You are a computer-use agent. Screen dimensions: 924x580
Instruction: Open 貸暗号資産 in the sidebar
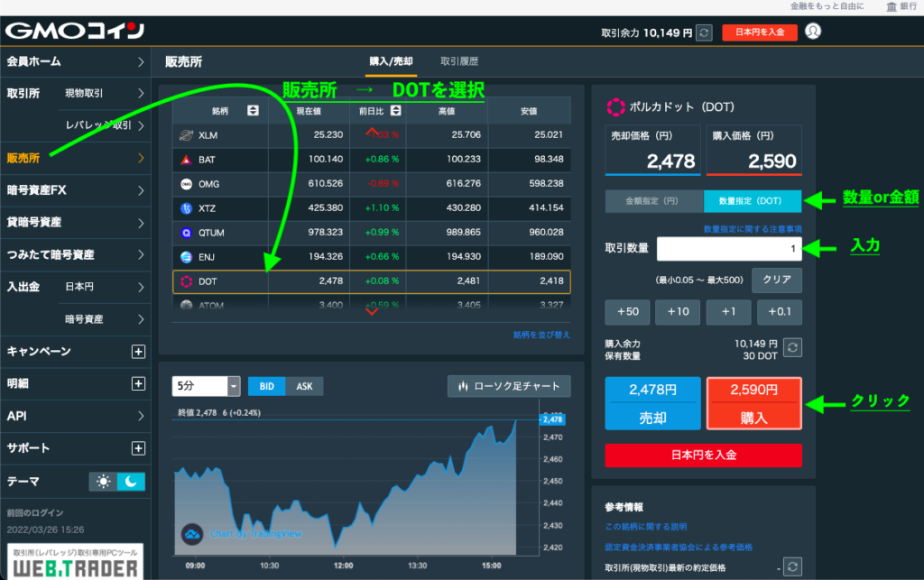[x=76, y=223]
